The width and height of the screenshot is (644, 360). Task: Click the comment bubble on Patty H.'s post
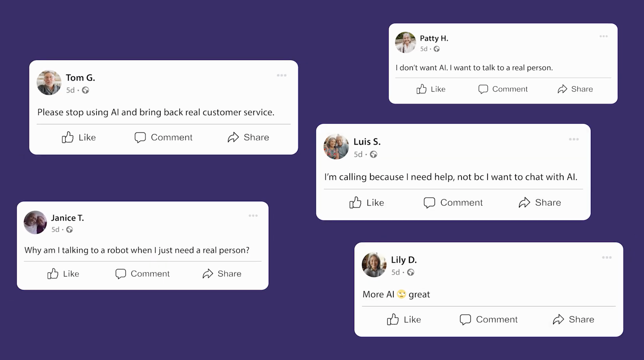[483, 89]
